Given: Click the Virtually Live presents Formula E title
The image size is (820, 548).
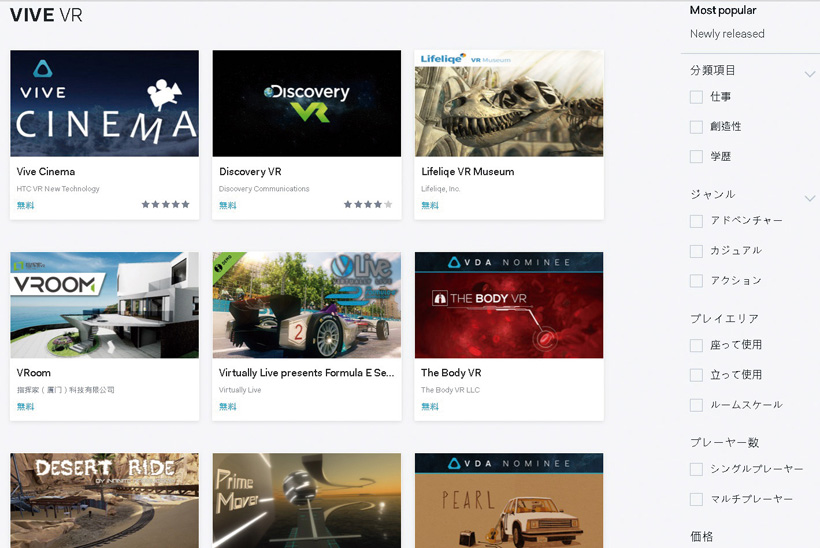Looking at the screenshot, I should click(x=306, y=373).
